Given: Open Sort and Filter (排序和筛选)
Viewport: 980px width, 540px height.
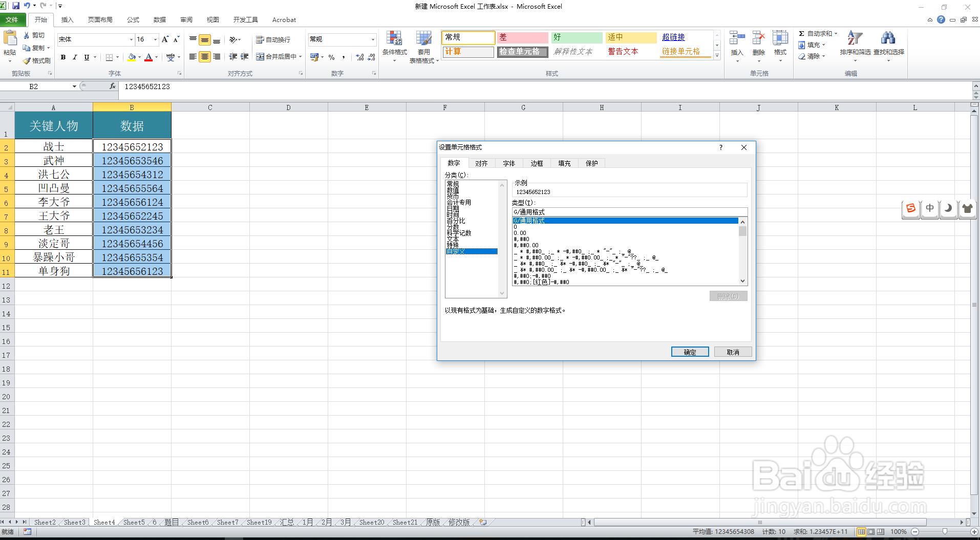Looking at the screenshot, I should pyautogui.click(x=855, y=46).
